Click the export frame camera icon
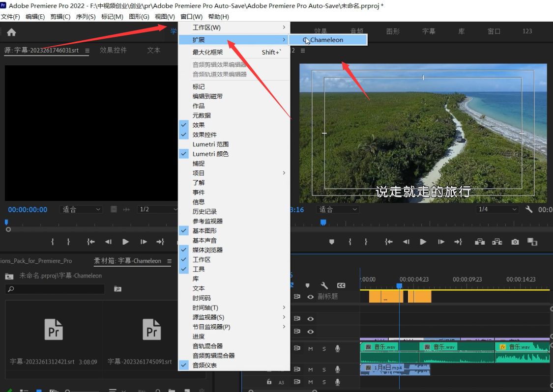 click(x=514, y=242)
